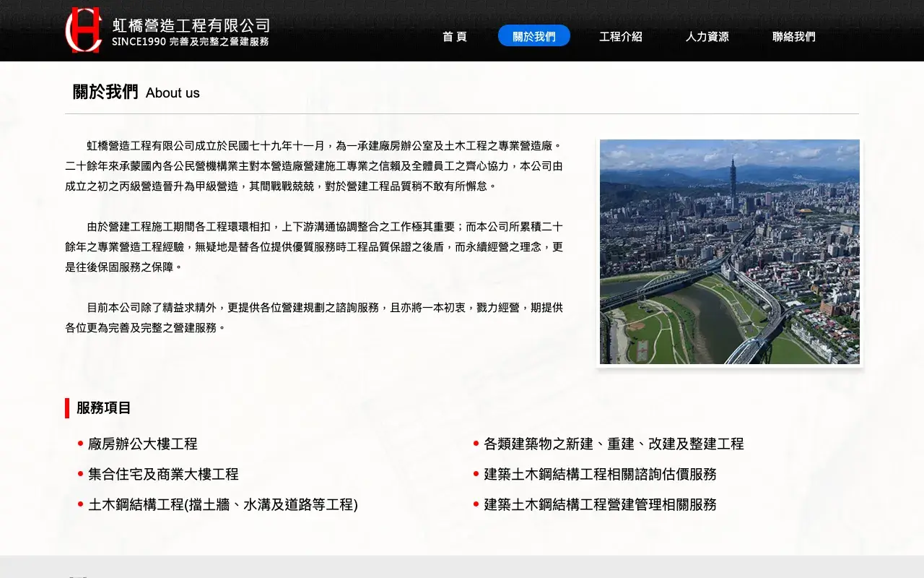Select the 集合住宅及商業大樓工程 list item
The height and width of the screenshot is (578, 924).
click(x=163, y=474)
